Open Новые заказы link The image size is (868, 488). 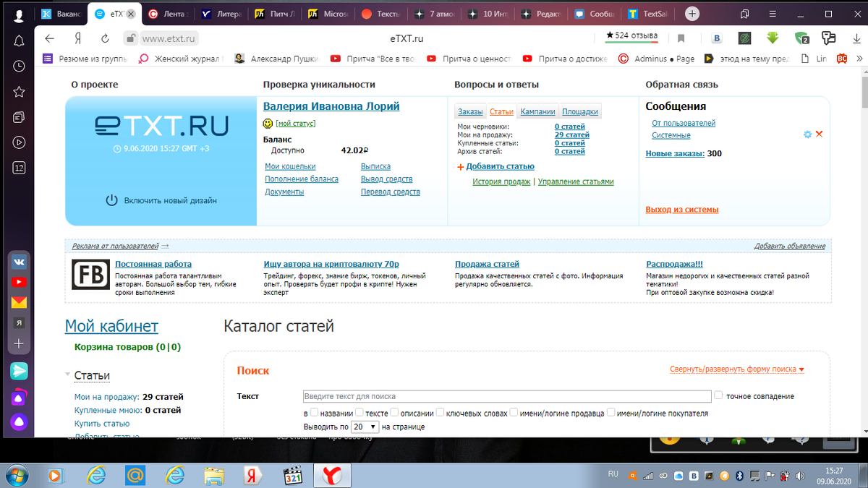(x=675, y=153)
